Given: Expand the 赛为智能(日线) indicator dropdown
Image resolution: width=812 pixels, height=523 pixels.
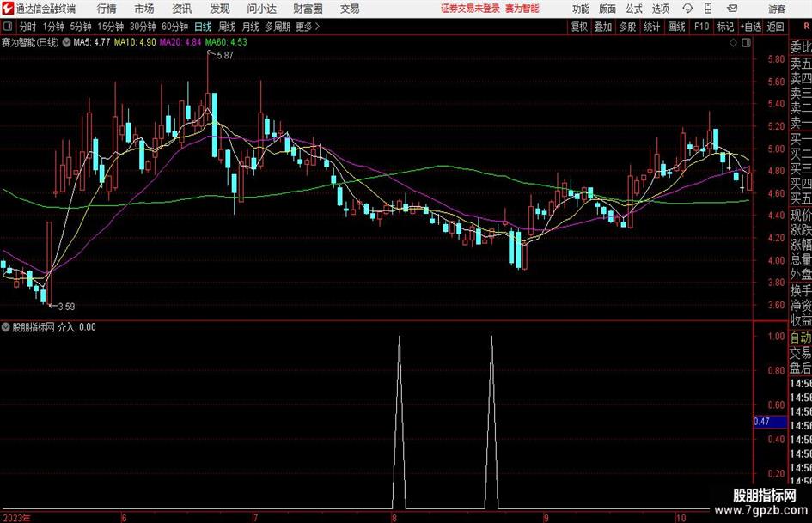Looking at the screenshot, I should [x=66, y=42].
